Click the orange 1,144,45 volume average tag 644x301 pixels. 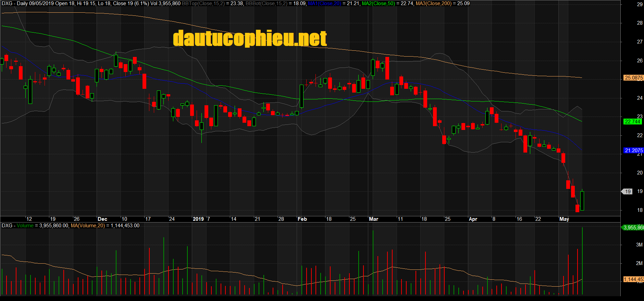633,279
